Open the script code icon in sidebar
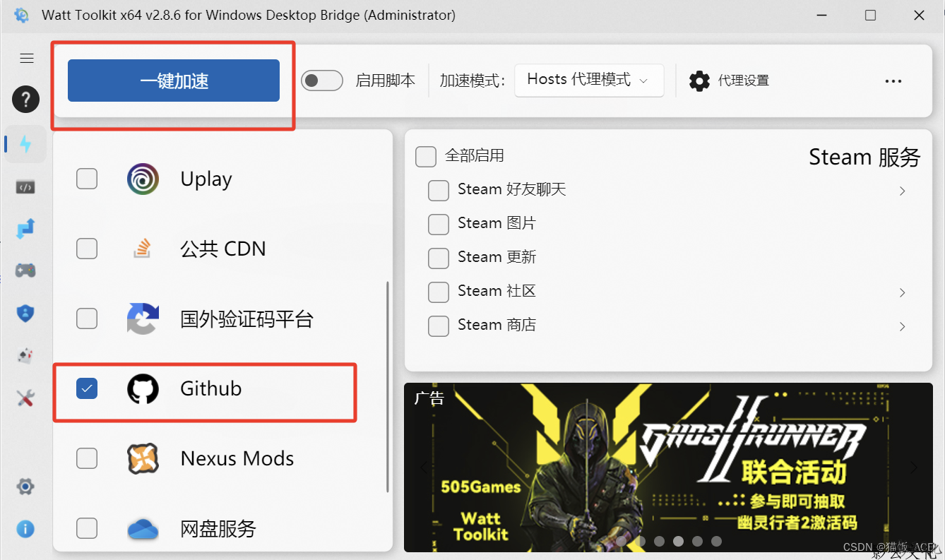This screenshot has height=560, width=945. (25, 187)
